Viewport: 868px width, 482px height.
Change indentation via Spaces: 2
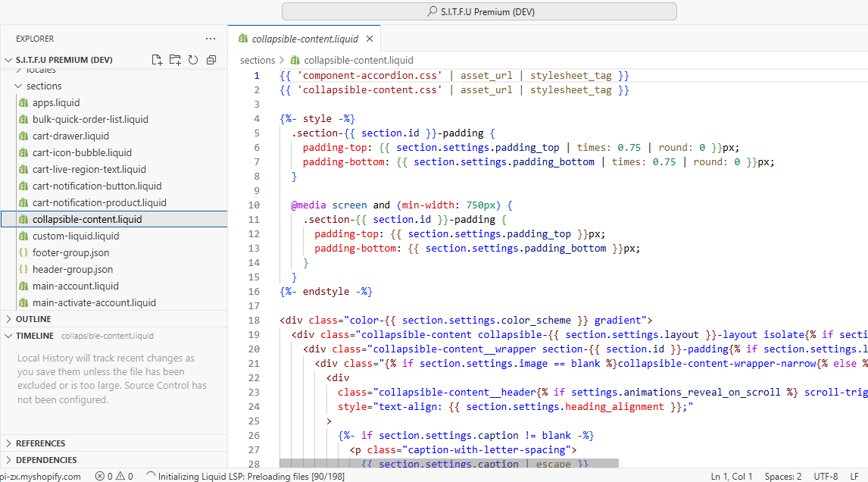pos(782,477)
